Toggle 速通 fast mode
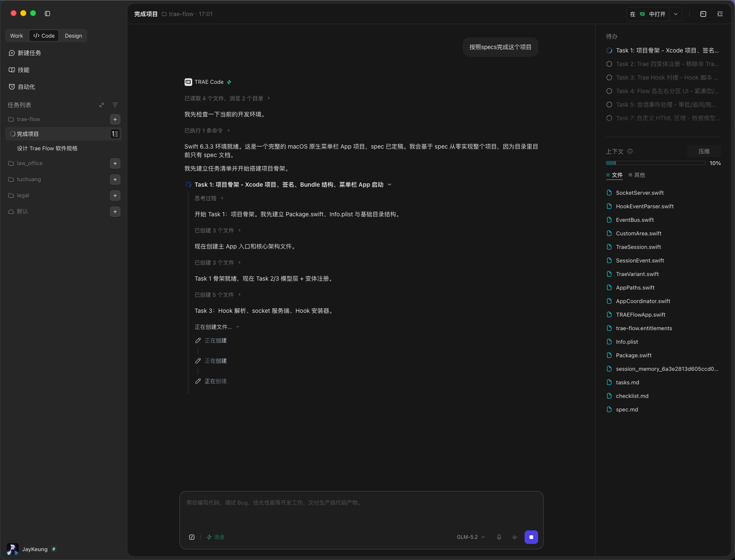735x560 pixels. pos(216,537)
